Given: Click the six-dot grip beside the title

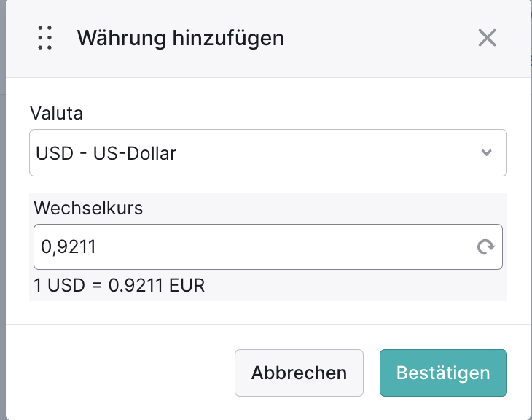Looking at the screenshot, I should point(44,38).
